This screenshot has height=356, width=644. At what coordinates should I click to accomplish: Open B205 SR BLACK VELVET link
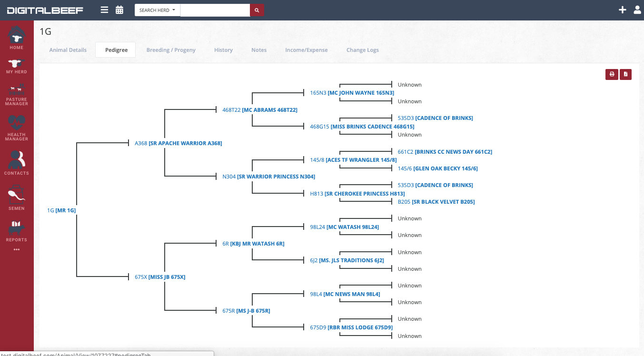tap(436, 202)
